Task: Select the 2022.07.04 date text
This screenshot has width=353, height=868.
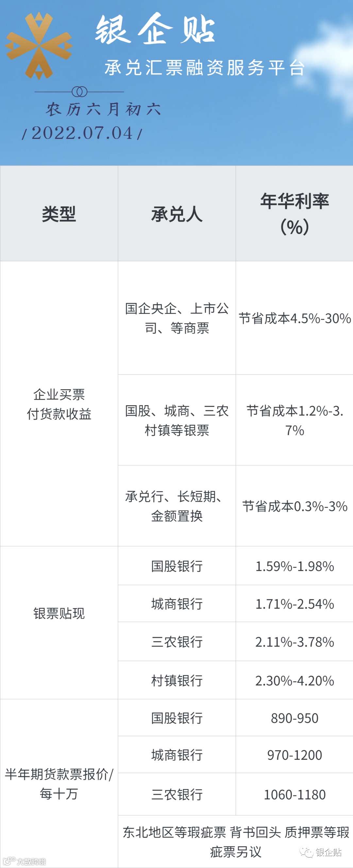Action: pos(82,133)
